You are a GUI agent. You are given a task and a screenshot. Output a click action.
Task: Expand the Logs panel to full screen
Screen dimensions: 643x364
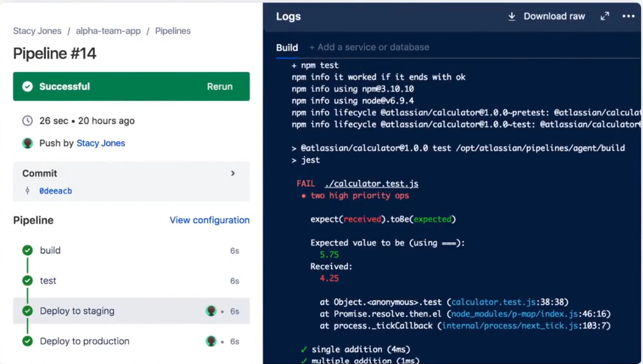605,16
